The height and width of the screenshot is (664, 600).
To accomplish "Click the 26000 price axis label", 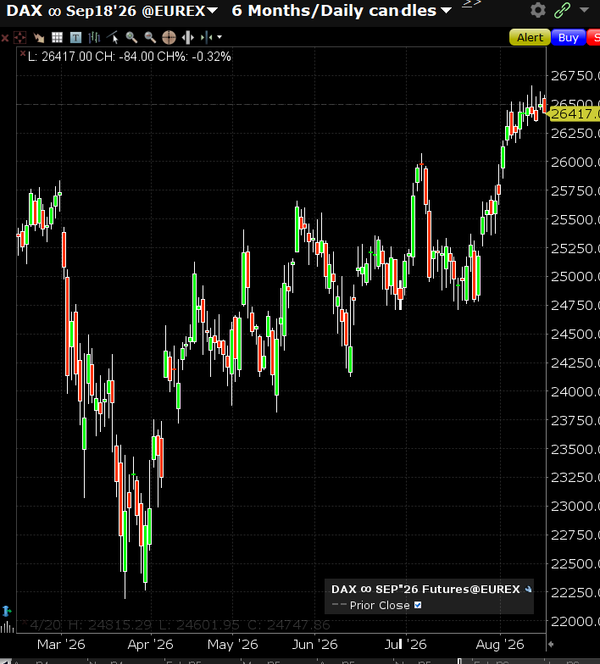I will tap(575, 162).
